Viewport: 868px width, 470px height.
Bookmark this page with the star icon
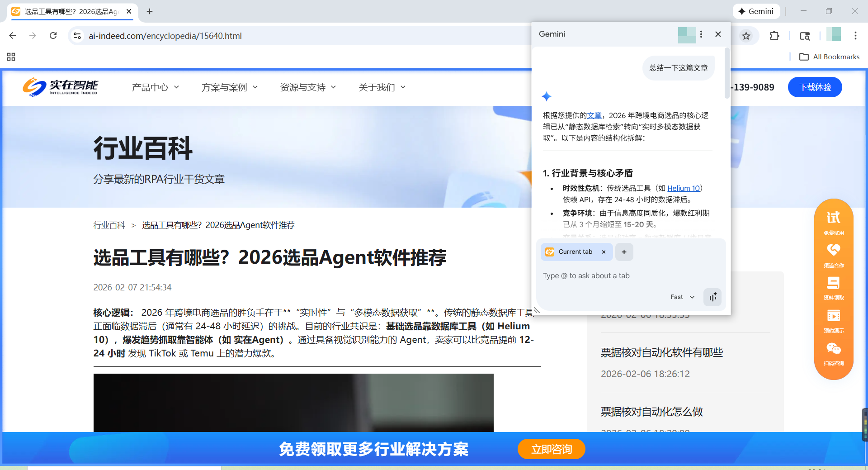(x=746, y=36)
